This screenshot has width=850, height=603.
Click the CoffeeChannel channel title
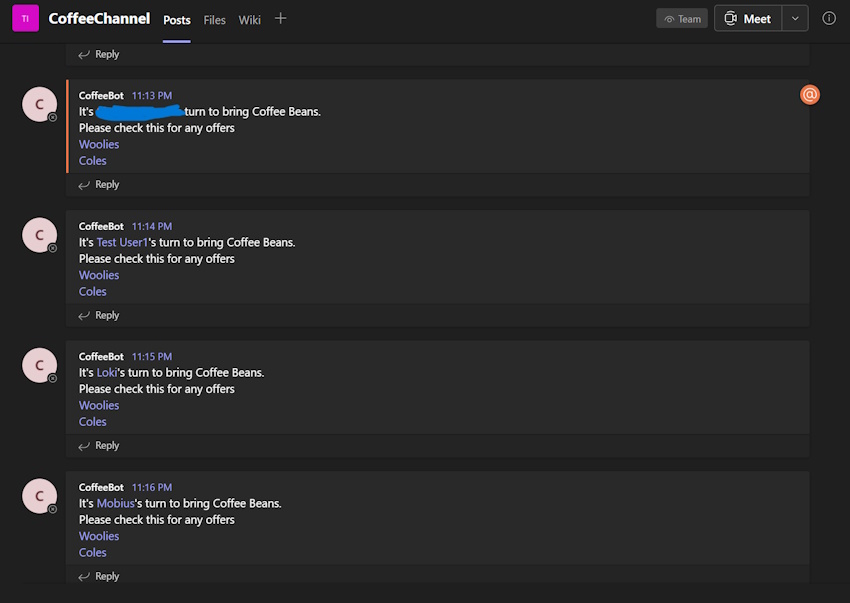click(x=99, y=18)
